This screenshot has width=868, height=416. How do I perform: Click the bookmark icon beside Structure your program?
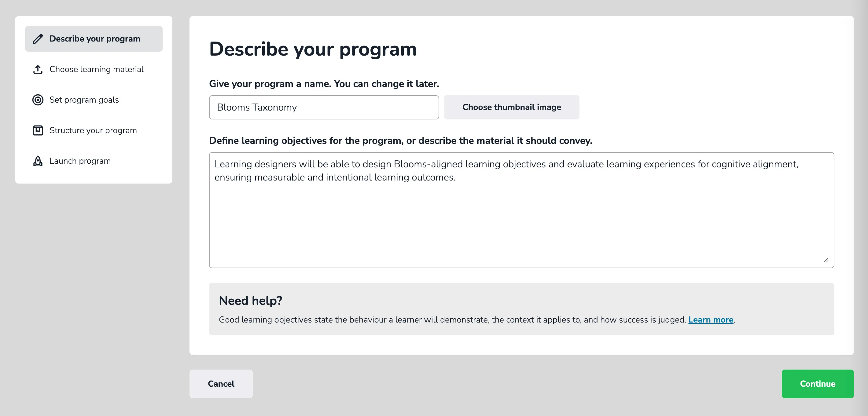tap(38, 130)
